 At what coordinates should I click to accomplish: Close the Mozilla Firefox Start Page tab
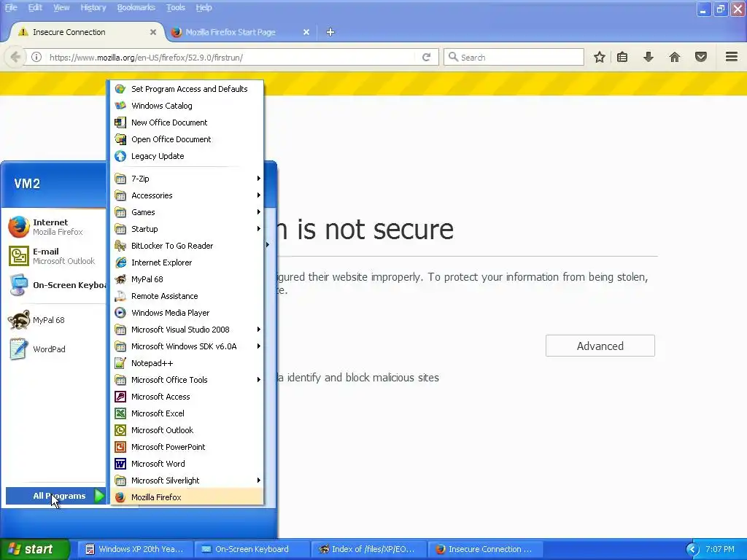tap(306, 32)
